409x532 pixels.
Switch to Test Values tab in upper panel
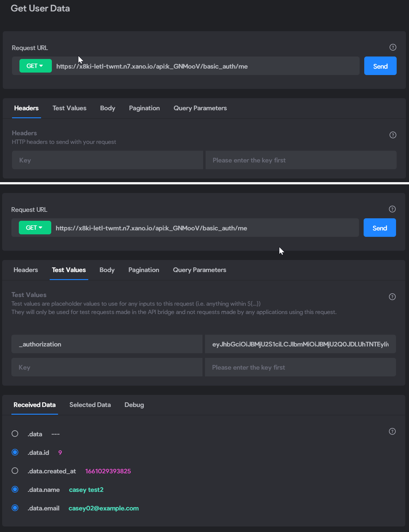[69, 108]
